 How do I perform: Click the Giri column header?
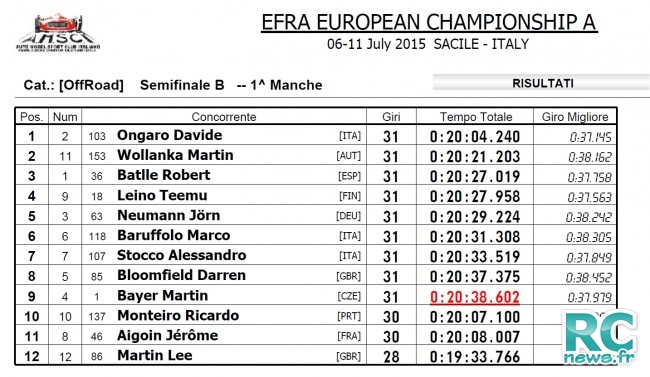coord(391,117)
